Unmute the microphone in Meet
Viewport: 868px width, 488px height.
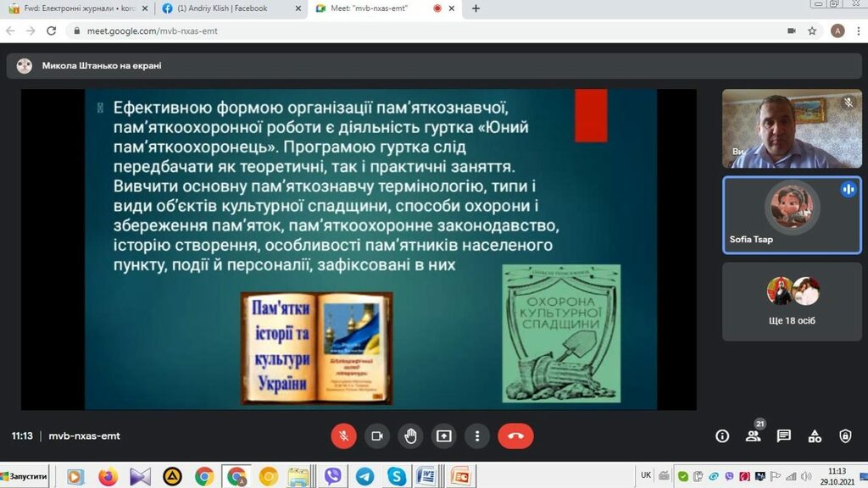point(343,436)
